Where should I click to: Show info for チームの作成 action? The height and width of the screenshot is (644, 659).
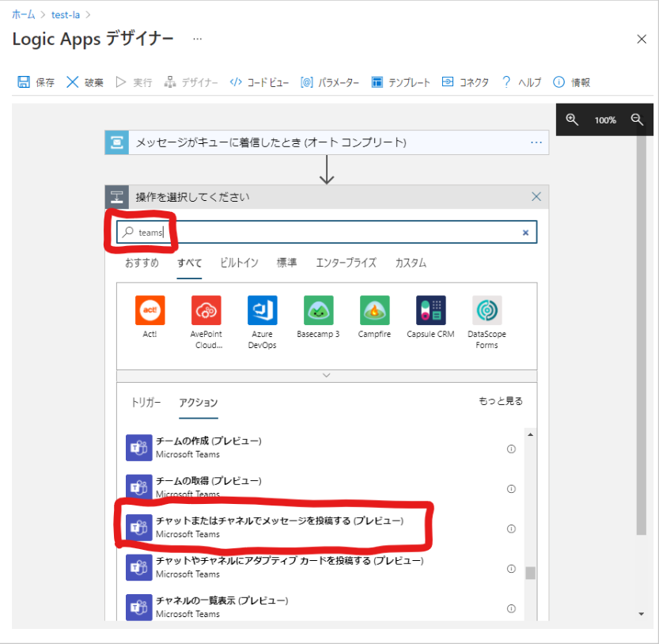click(x=511, y=449)
